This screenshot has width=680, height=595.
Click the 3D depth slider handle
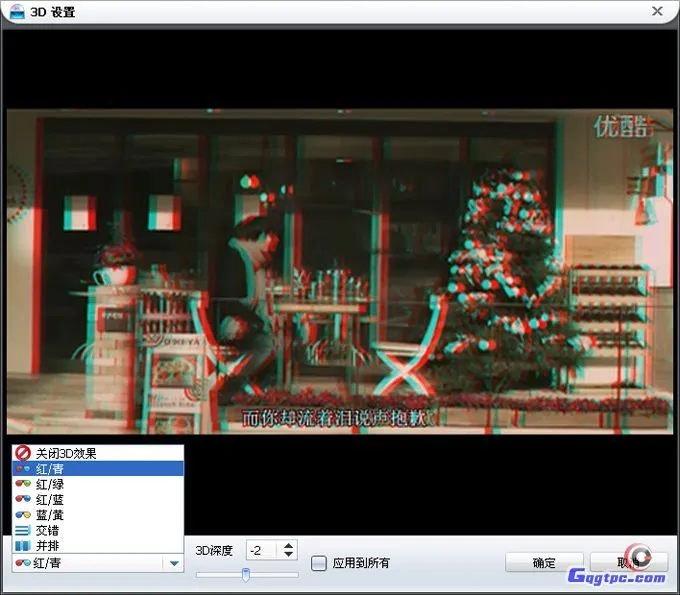point(245,575)
